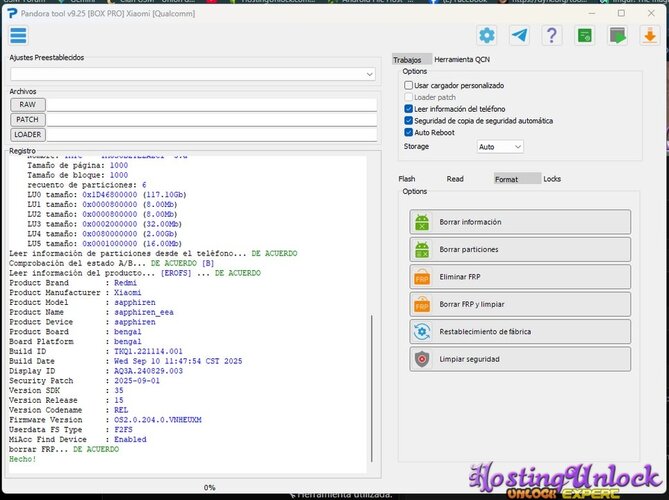Click 'sapphiren_eea' product name value
The height and width of the screenshot is (500, 669).
point(144,312)
